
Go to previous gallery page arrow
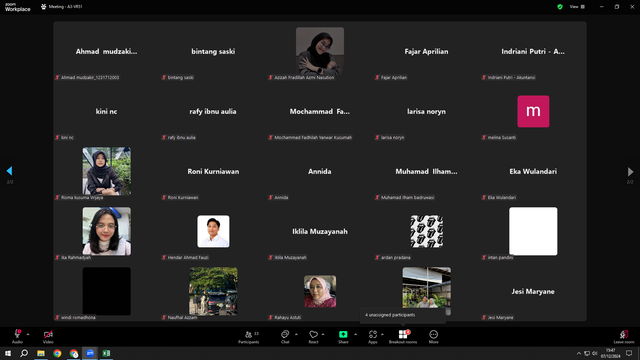(x=9, y=171)
